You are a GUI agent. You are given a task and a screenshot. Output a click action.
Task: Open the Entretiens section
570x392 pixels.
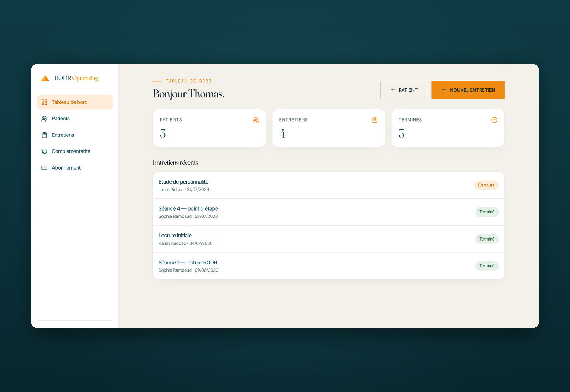[x=75, y=135]
